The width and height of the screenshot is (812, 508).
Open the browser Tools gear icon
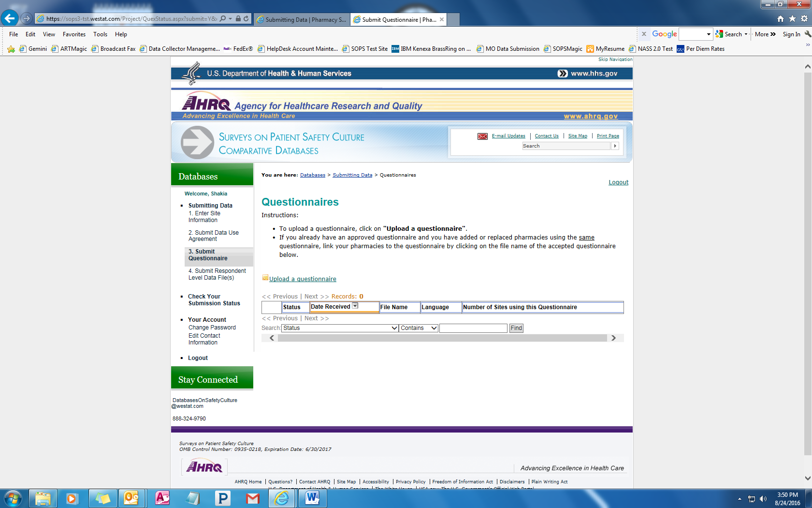(x=804, y=18)
